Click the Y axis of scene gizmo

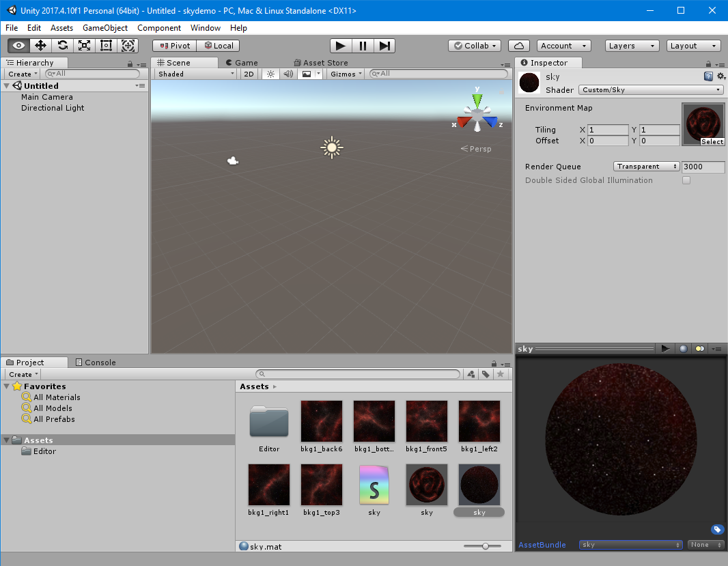point(477,99)
